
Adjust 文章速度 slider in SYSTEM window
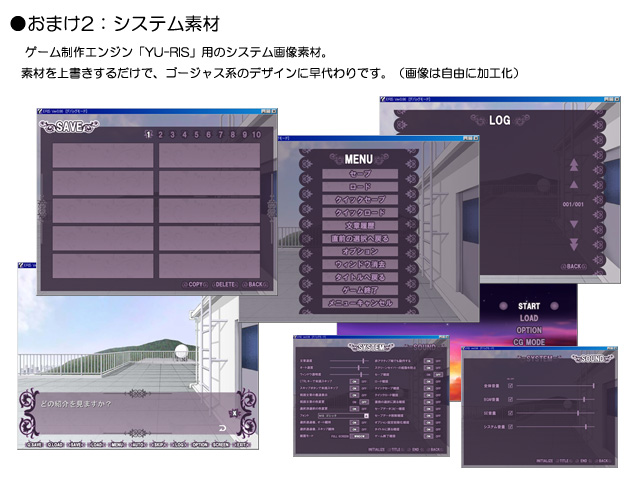[349, 361]
